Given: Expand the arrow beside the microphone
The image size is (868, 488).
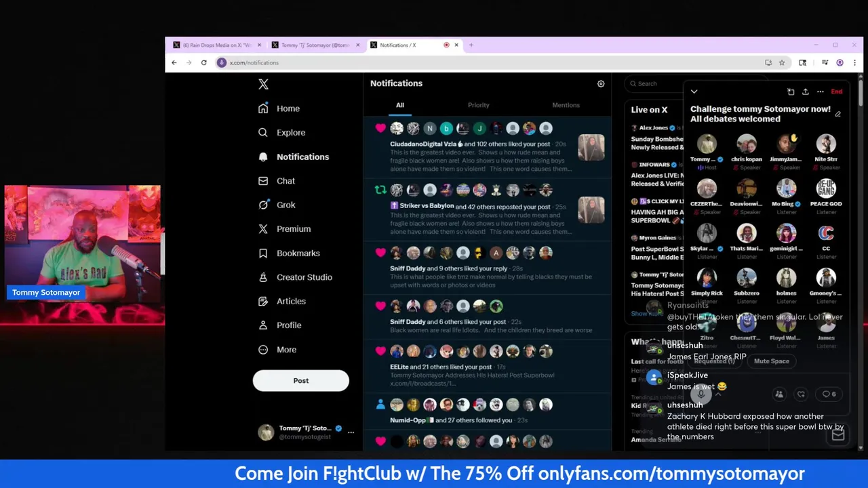Looking at the screenshot, I should [x=718, y=394].
